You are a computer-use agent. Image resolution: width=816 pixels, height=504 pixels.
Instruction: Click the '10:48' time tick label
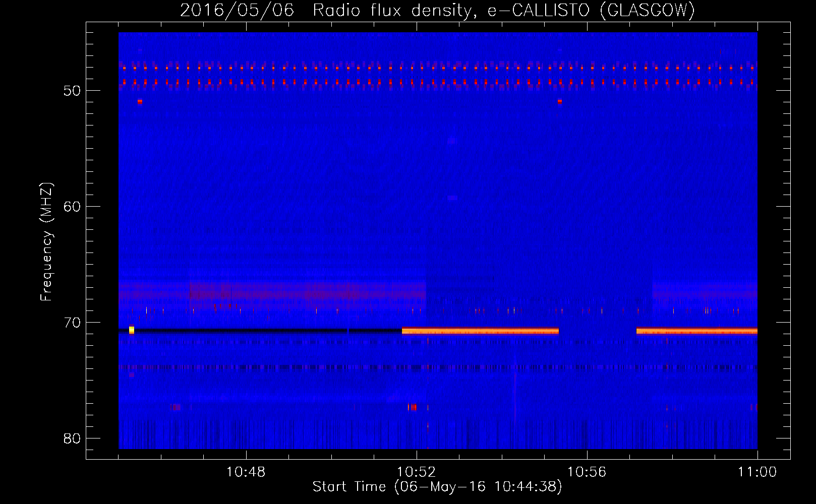pos(246,472)
